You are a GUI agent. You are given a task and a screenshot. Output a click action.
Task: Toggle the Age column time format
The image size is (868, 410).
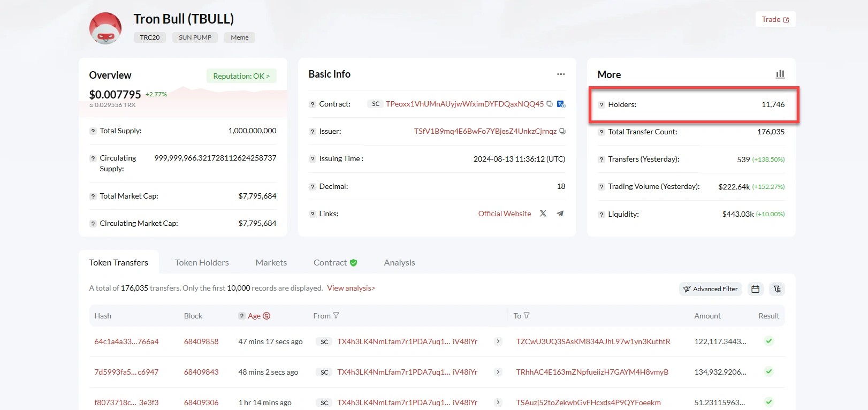267,316
